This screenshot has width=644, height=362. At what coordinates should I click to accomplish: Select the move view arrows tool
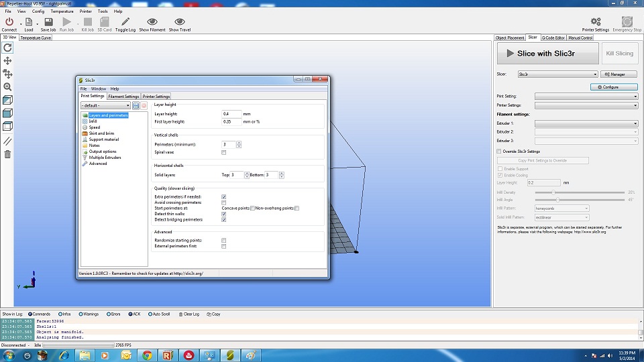tap(7, 61)
